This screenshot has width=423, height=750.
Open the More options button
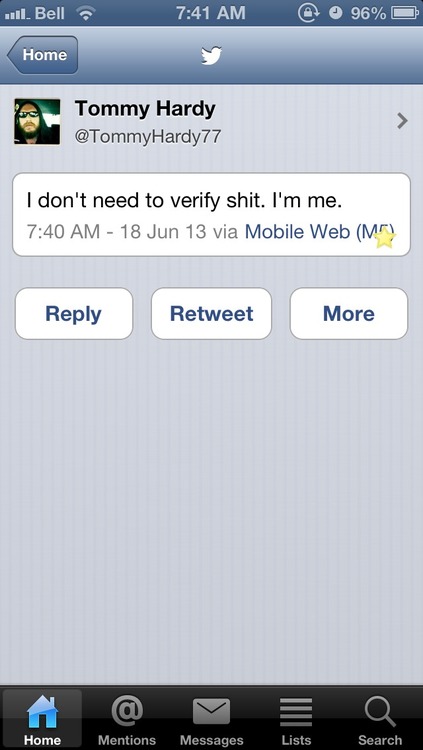(x=349, y=313)
